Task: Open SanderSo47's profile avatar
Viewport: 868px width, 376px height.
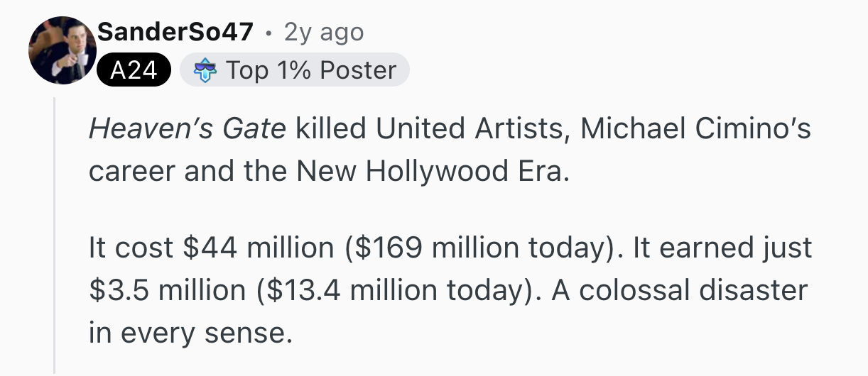Action: click(63, 50)
